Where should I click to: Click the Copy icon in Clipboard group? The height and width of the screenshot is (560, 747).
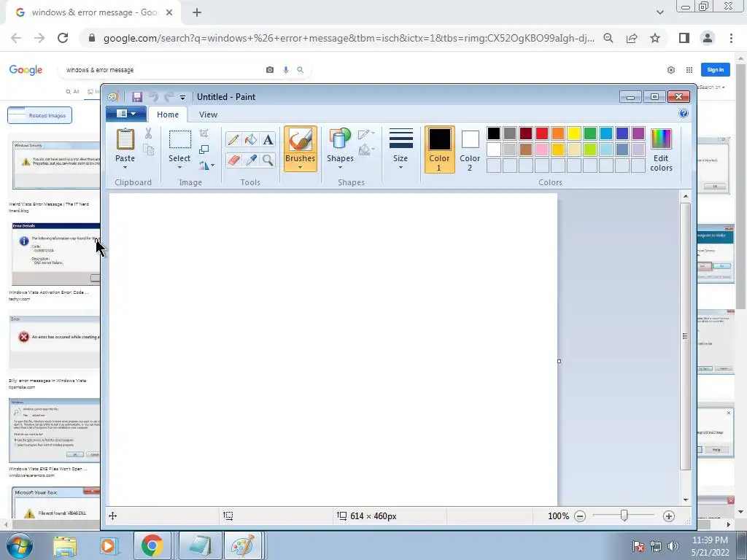coord(149,150)
